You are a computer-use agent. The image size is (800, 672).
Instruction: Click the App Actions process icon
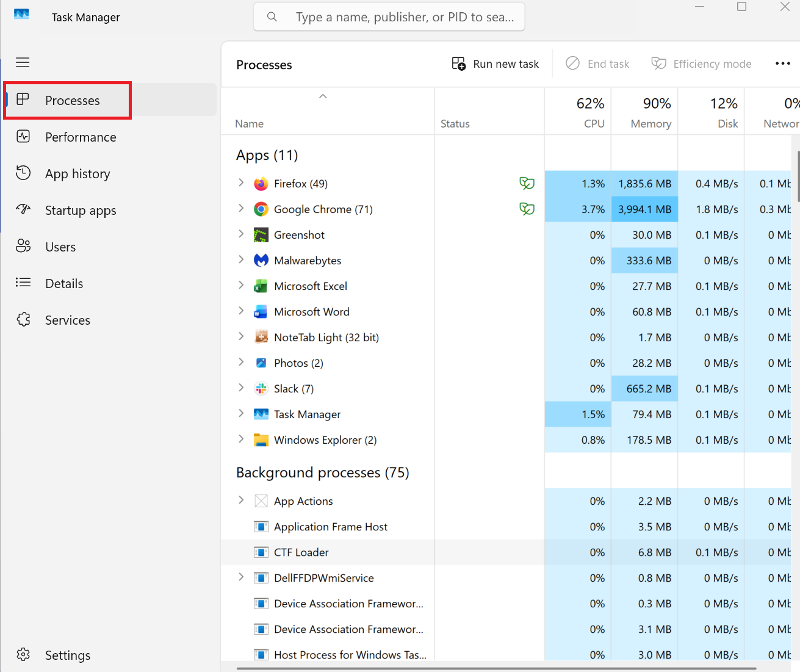(x=261, y=501)
